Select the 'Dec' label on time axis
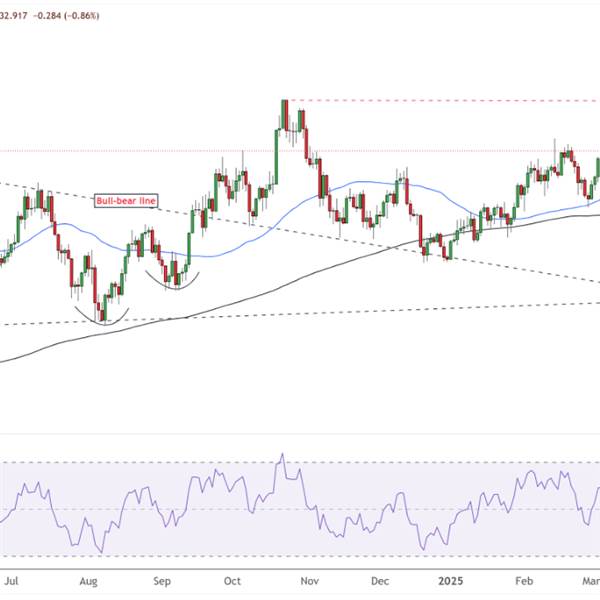The height and width of the screenshot is (600, 600). coord(380,581)
